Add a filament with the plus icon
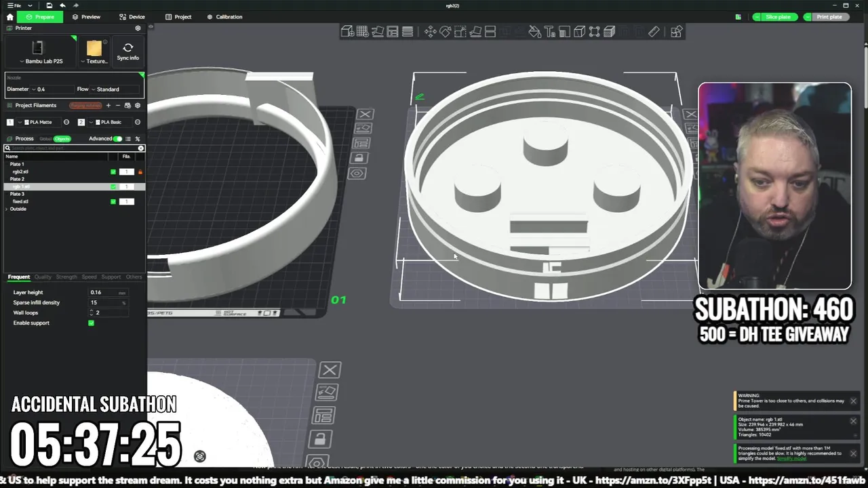The width and height of the screenshot is (868, 488). (x=108, y=105)
